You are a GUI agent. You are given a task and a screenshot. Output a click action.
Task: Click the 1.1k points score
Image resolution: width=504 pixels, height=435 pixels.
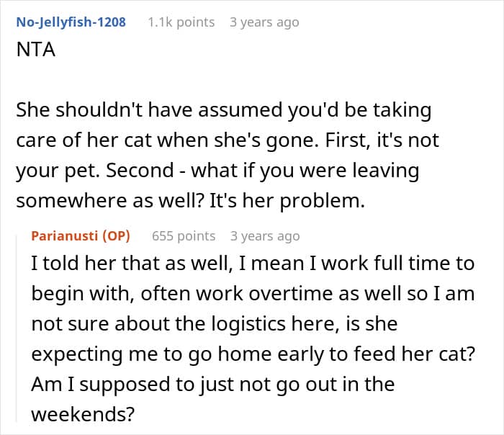pos(181,22)
